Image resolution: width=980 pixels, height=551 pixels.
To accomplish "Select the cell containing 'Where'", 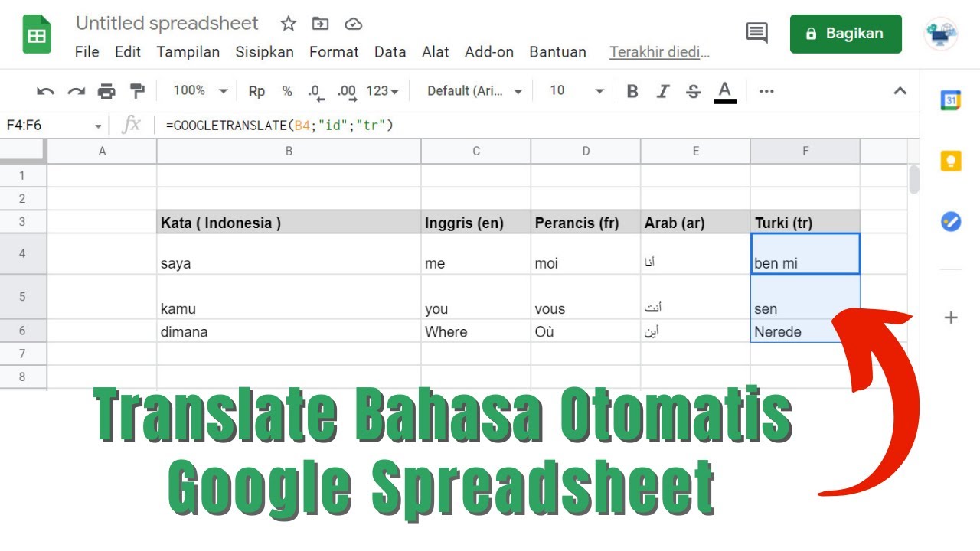I will tap(475, 331).
